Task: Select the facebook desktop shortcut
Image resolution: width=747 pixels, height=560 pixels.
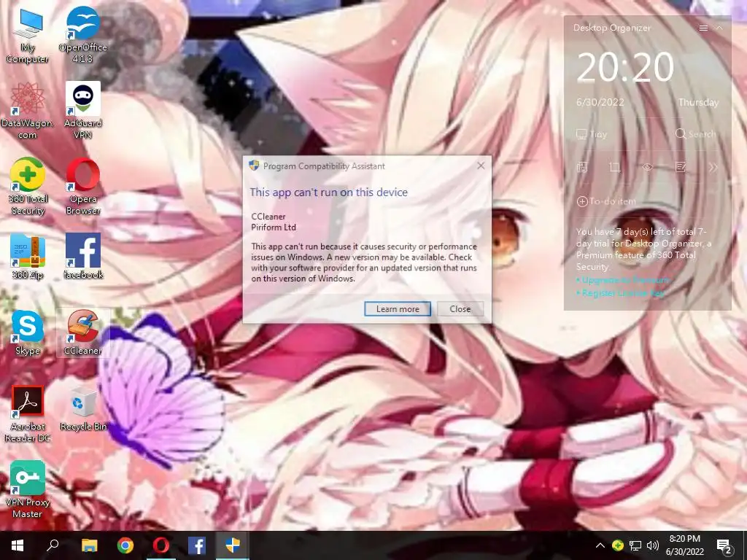Action: [83, 256]
